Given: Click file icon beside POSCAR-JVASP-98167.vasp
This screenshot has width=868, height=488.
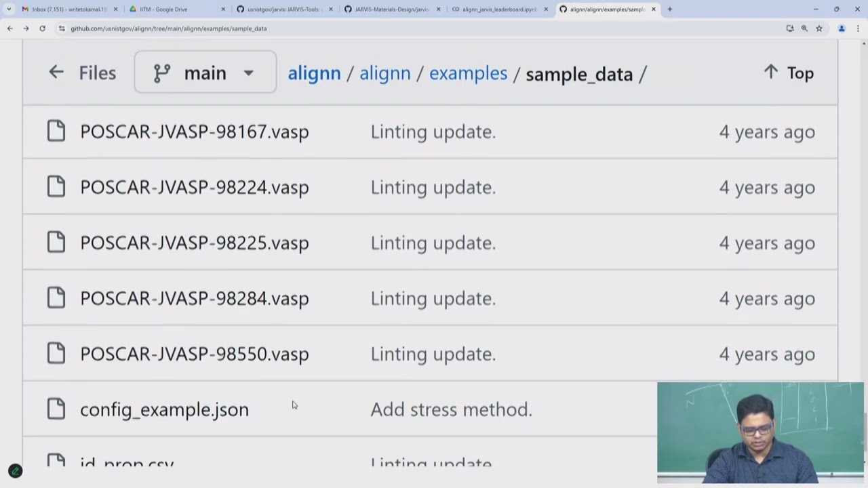Looking at the screenshot, I should [x=56, y=131].
